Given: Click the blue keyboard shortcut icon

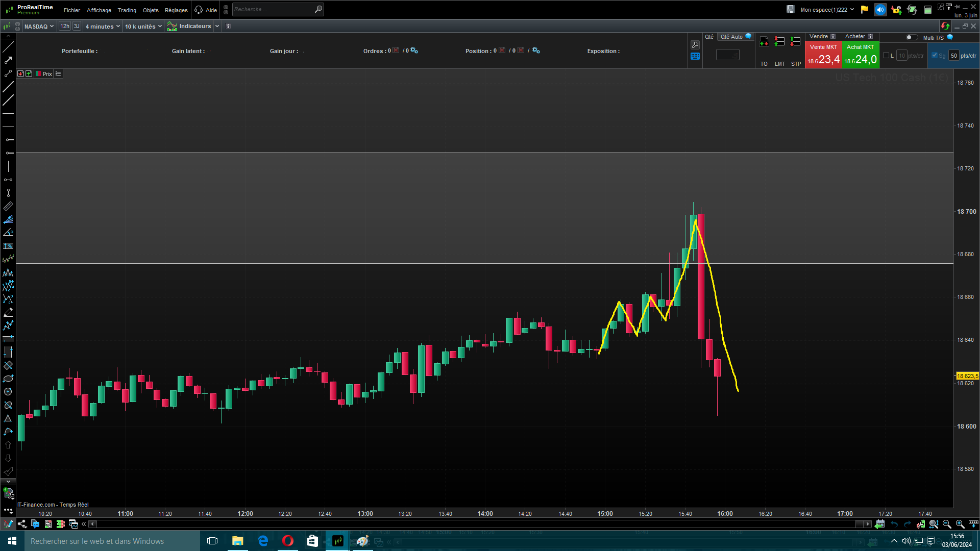Looking at the screenshot, I should 695,57.
